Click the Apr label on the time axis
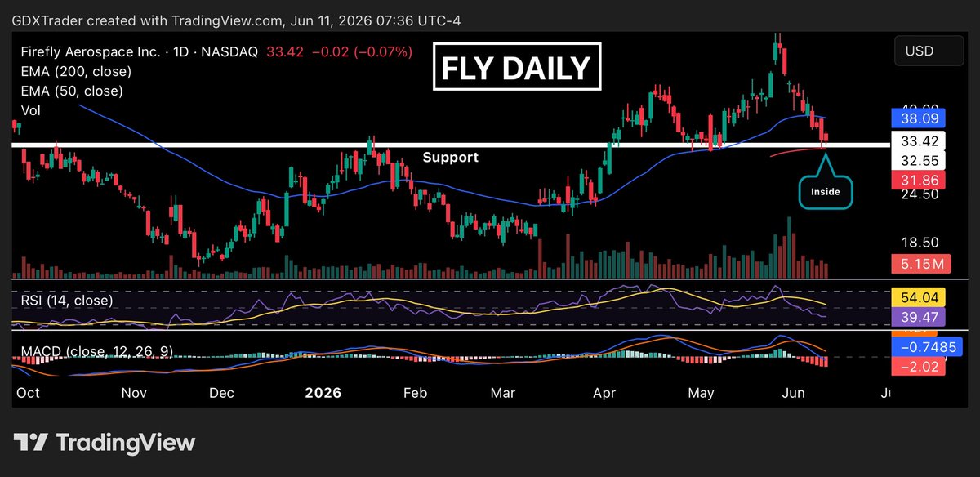 click(x=604, y=393)
